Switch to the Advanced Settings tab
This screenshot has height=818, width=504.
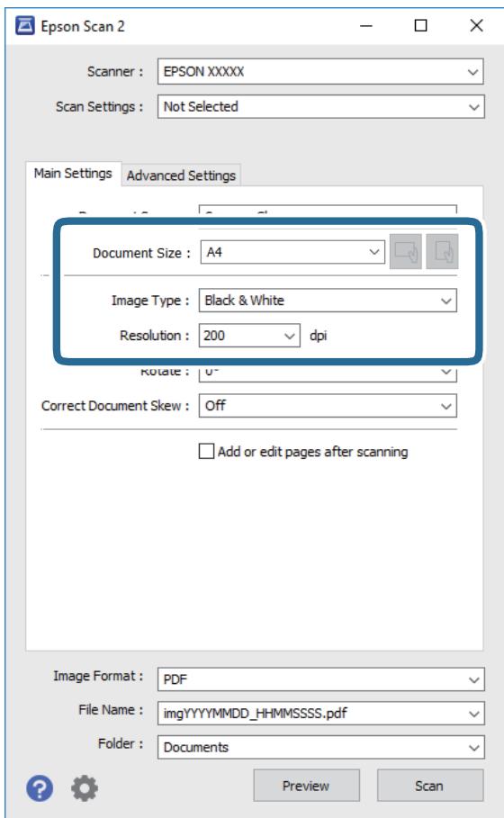point(181,175)
